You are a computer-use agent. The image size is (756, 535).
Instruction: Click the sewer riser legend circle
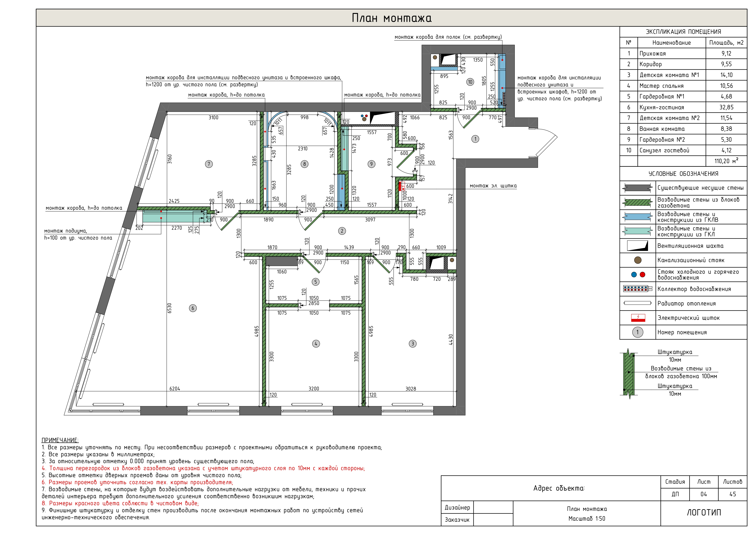[638, 260]
